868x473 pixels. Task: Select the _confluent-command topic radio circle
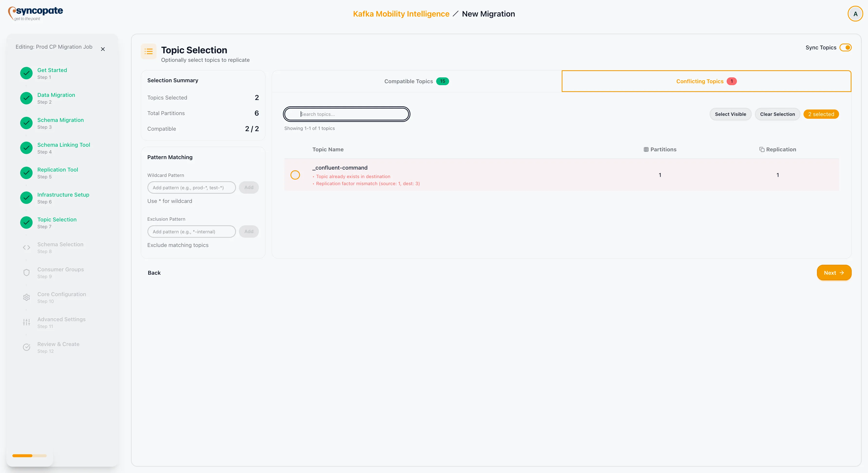(295, 175)
